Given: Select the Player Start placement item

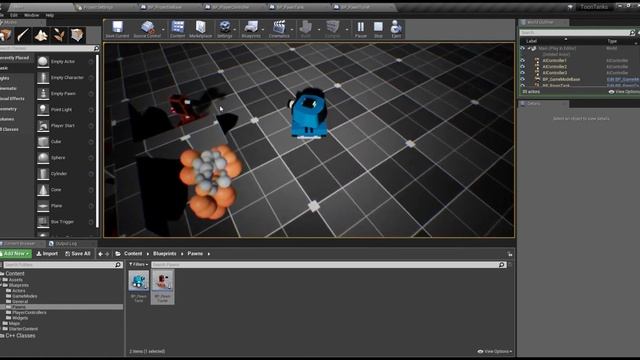Looking at the screenshot, I should (65, 126).
